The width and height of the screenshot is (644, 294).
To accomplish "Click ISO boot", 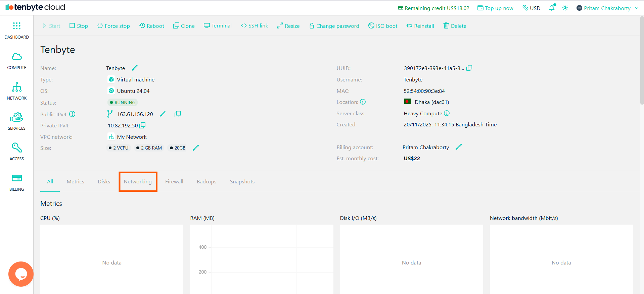I will (383, 26).
